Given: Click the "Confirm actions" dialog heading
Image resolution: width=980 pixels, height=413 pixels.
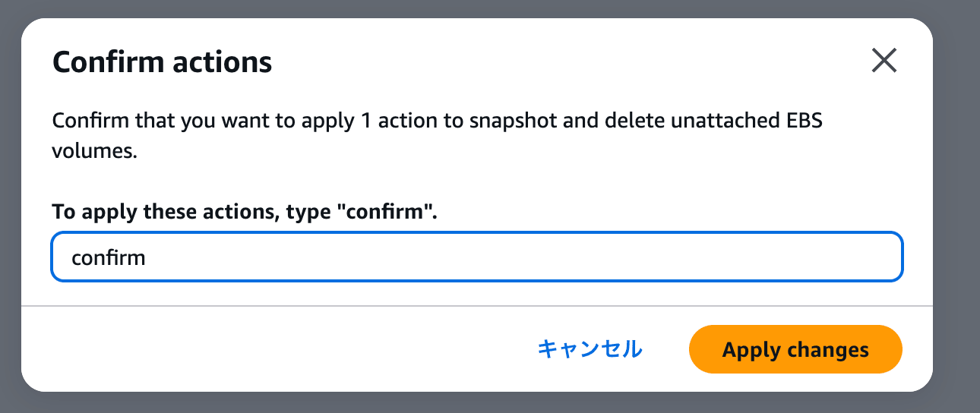Looking at the screenshot, I should (162, 61).
